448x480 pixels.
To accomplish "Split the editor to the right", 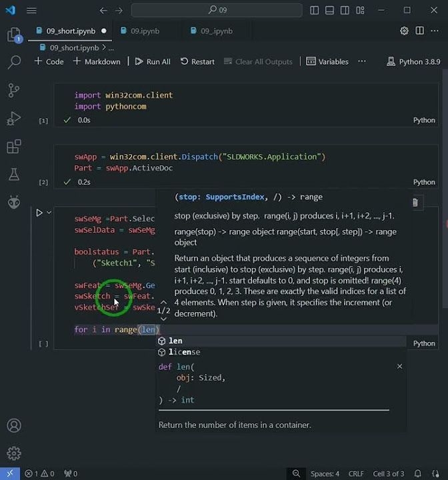I will (x=419, y=31).
